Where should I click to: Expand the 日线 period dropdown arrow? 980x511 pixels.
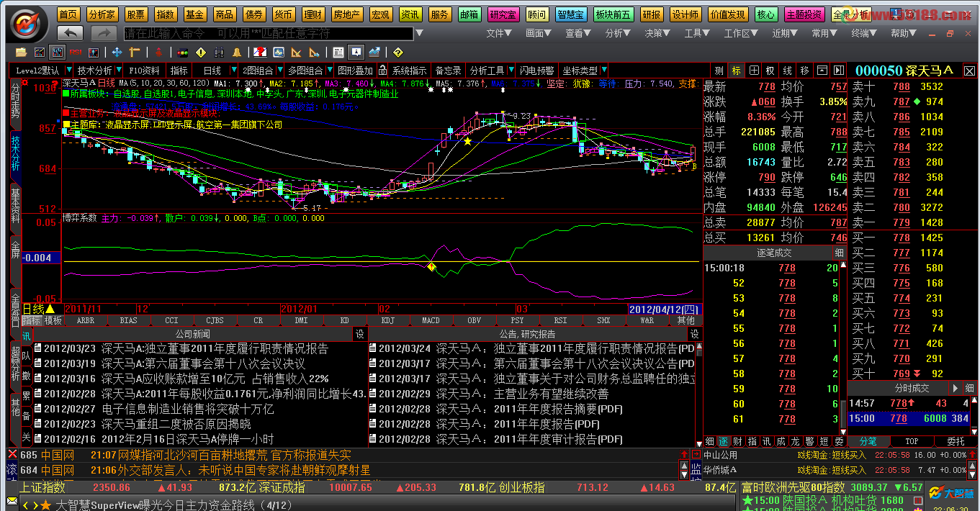point(234,70)
